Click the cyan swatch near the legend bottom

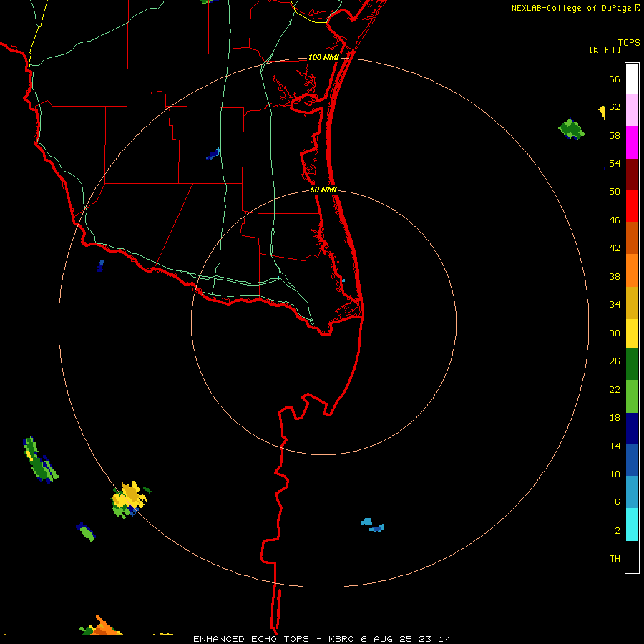[x=632, y=525]
